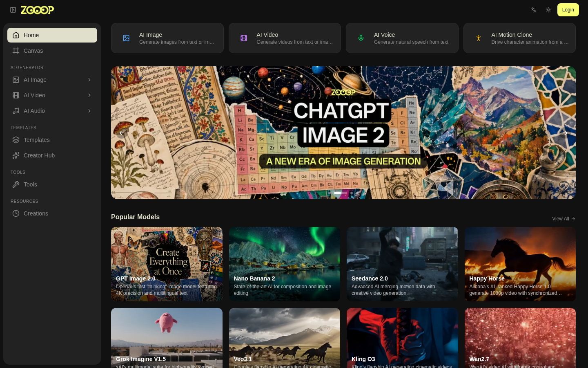
Task: Click AI Image sidebar picture icon
Action: [16, 80]
